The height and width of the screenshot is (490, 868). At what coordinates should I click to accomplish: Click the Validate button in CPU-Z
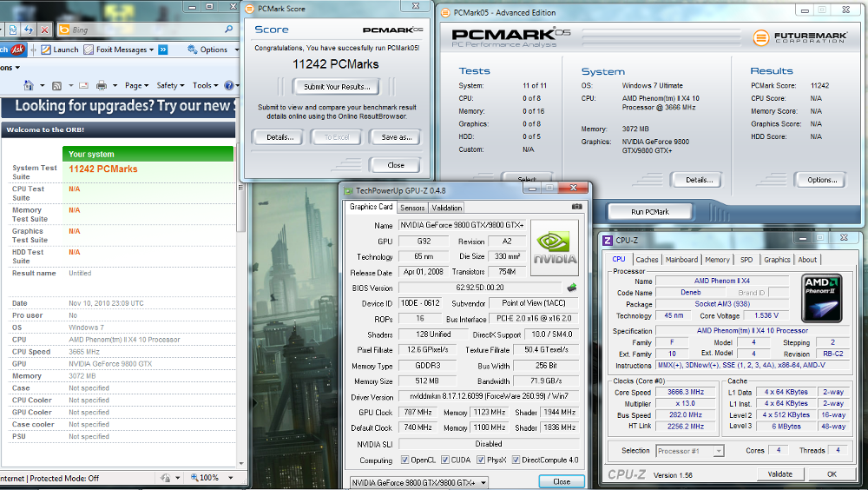pos(779,473)
